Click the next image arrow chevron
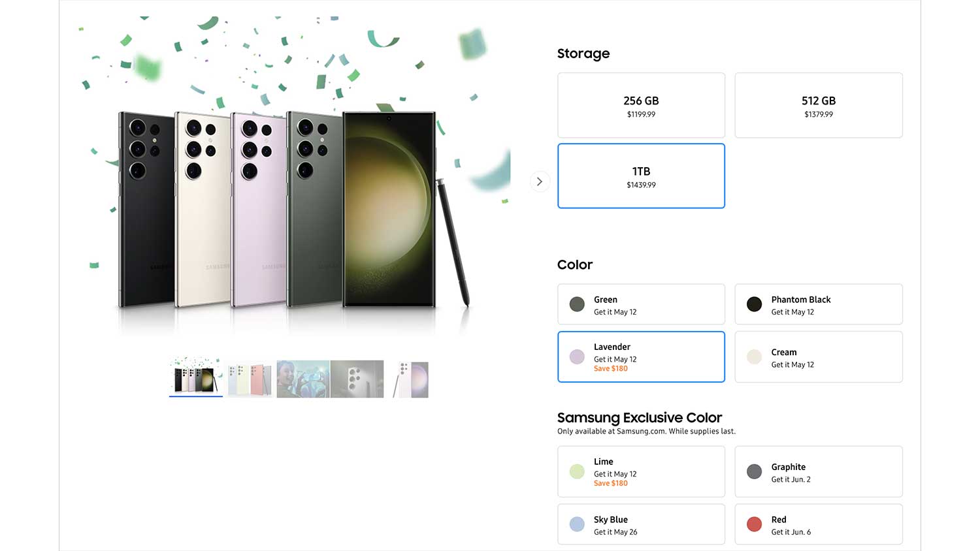The width and height of the screenshot is (980, 551). [540, 181]
